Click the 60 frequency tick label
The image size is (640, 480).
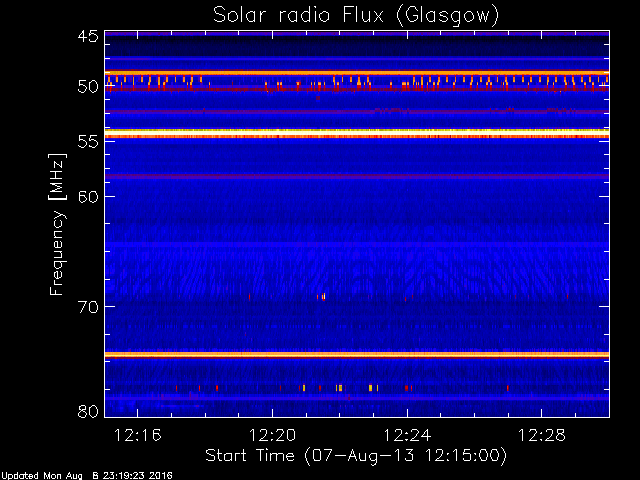pos(88,196)
